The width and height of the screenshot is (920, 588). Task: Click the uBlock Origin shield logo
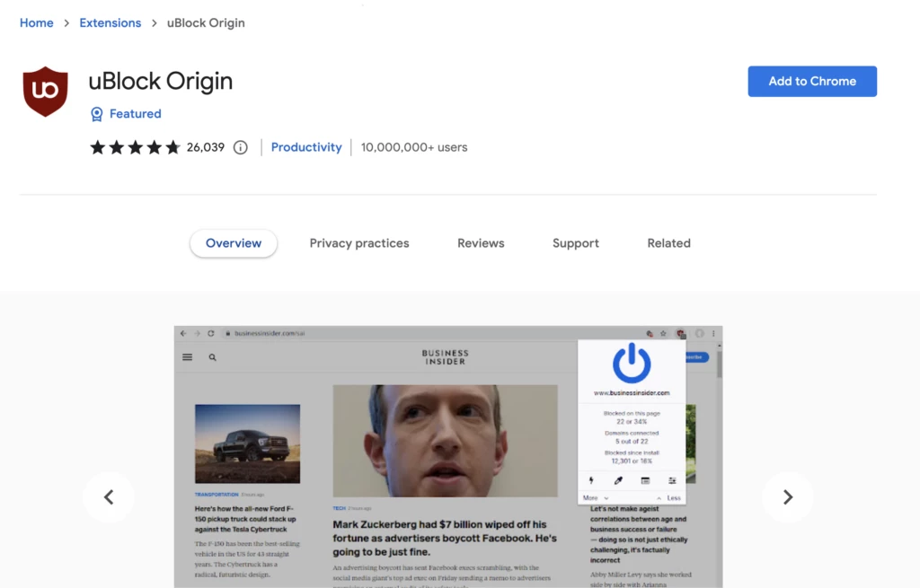point(45,92)
